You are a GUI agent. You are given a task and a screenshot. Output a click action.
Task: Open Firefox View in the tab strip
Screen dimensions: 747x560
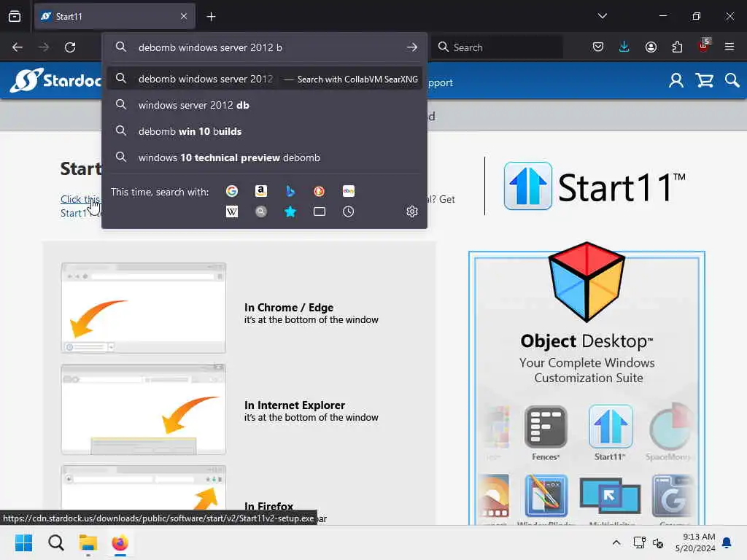pos(15,16)
